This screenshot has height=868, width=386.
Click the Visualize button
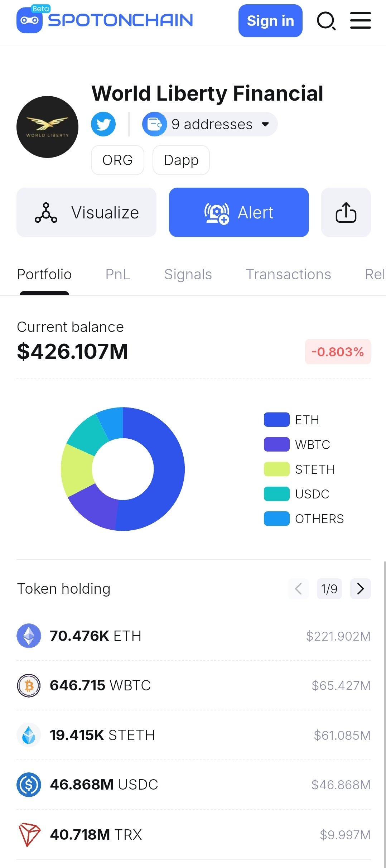coord(86,212)
